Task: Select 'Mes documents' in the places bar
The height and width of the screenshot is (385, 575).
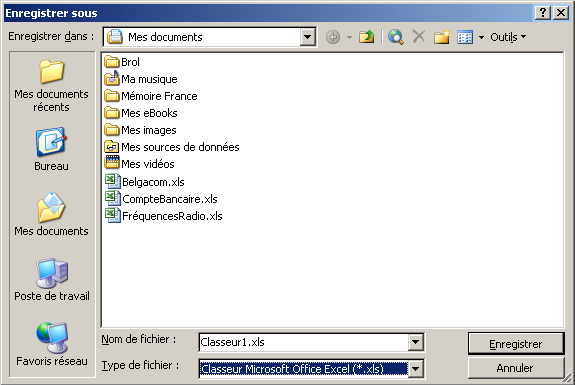Action: click(51, 214)
